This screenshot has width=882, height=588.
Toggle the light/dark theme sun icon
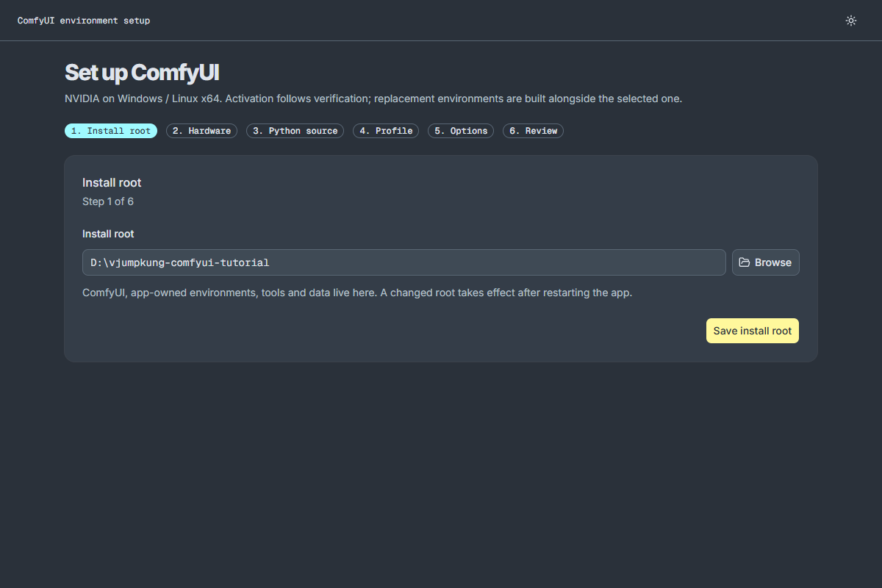coord(851,21)
